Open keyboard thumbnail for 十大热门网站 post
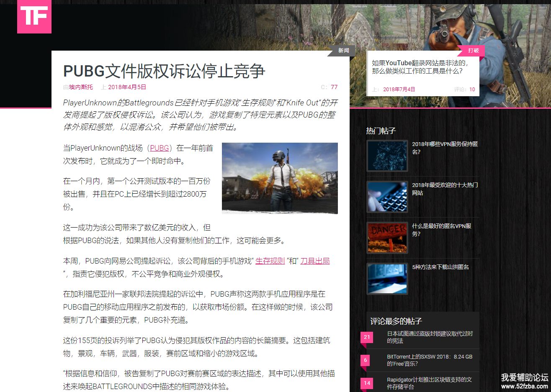The width and height of the screenshot is (551, 392). (387, 197)
